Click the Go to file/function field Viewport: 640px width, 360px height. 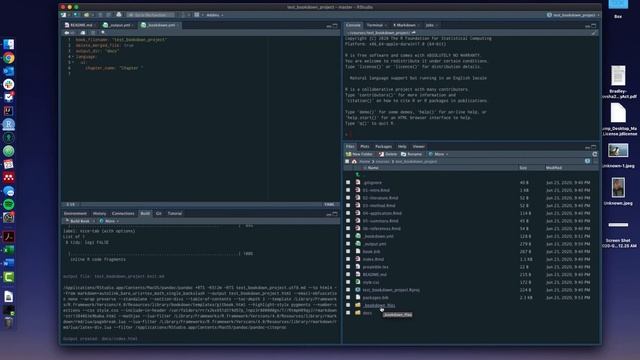pos(151,15)
